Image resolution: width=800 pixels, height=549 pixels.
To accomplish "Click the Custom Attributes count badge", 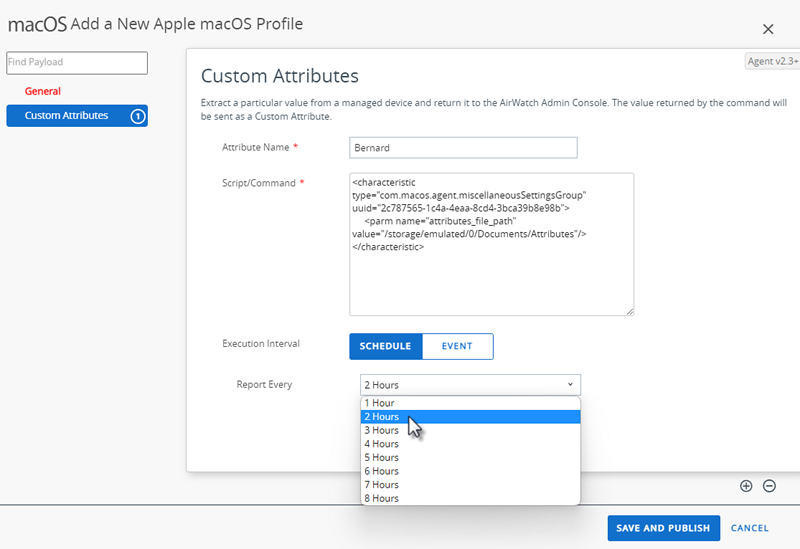I will pyautogui.click(x=137, y=116).
